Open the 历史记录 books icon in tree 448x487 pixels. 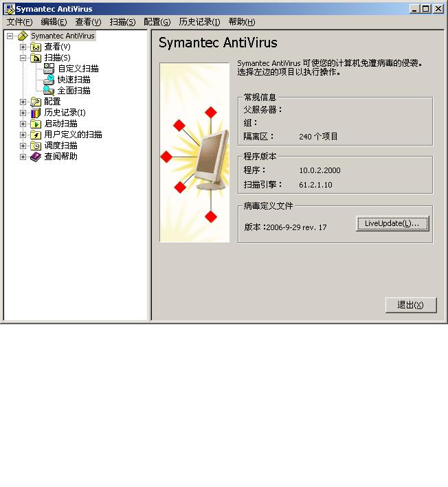click(36, 113)
